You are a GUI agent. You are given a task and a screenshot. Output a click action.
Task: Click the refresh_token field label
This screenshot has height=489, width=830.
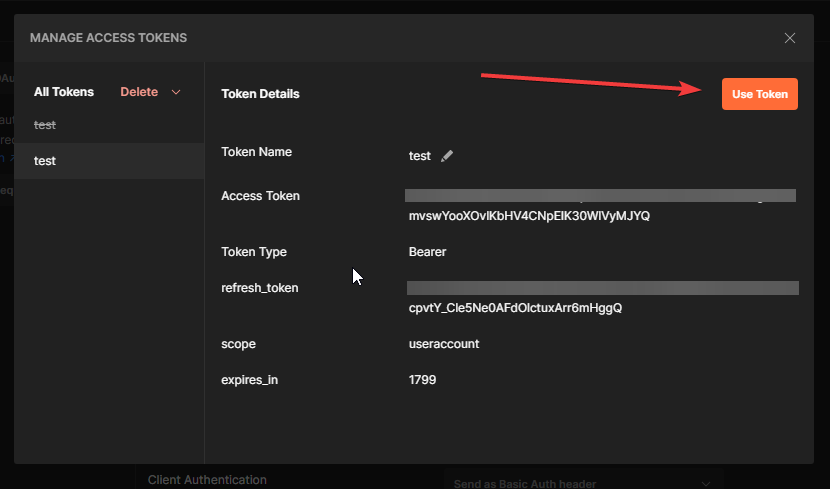260,288
